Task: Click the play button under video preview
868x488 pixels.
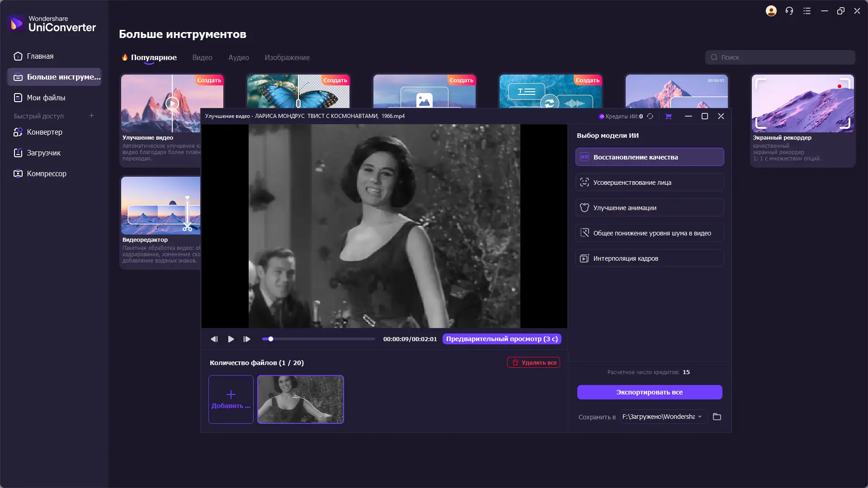Action: coord(231,339)
